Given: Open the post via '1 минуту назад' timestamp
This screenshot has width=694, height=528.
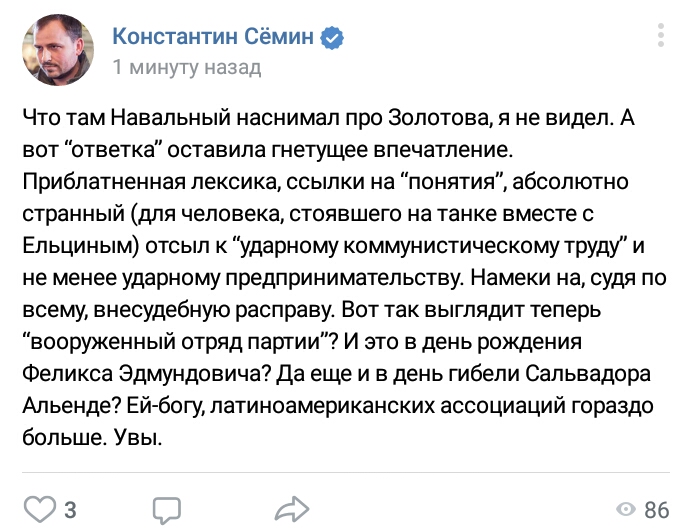Looking at the screenshot, I should click(x=187, y=67).
